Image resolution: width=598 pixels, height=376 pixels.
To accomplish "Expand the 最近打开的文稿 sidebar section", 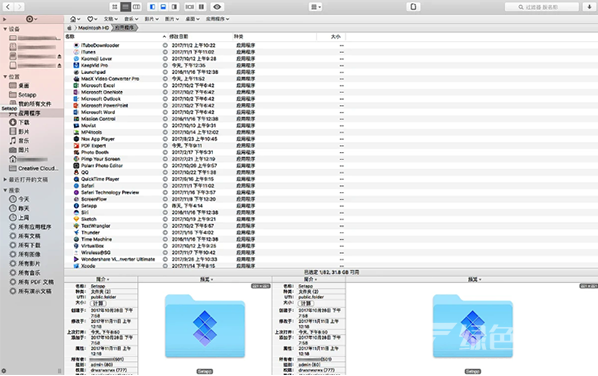I will point(5,179).
